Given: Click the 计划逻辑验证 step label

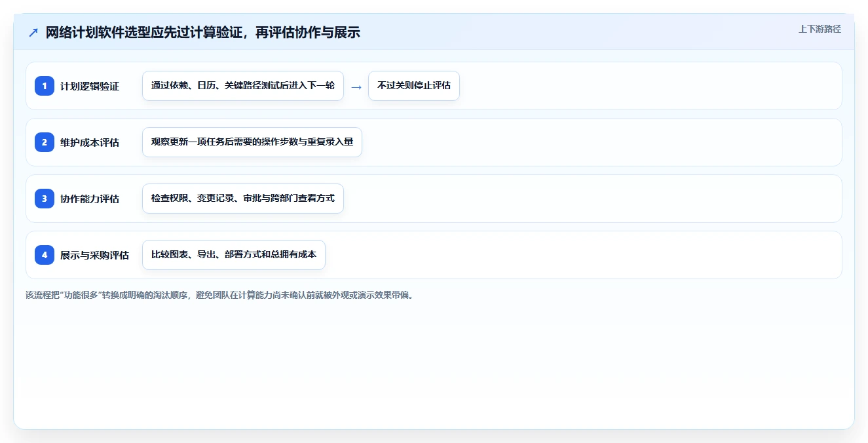Looking at the screenshot, I should click(90, 86).
